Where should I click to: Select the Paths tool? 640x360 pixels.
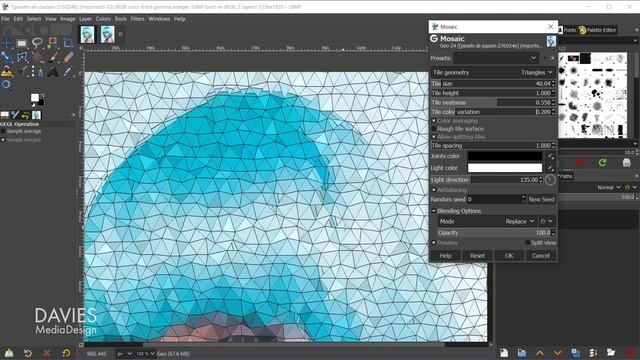pos(37,72)
